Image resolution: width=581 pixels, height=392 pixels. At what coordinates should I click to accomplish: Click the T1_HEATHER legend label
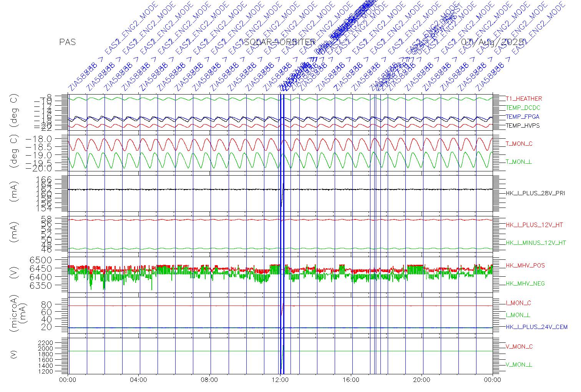click(524, 99)
